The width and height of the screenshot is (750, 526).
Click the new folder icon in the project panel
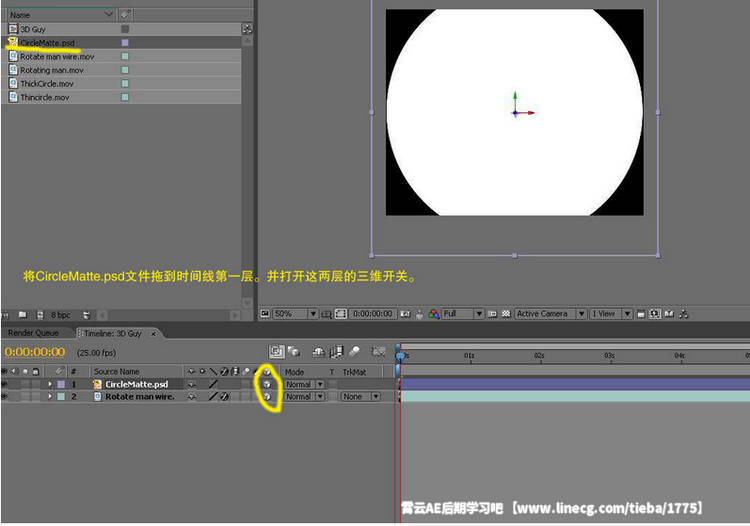(x=21, y=314)
